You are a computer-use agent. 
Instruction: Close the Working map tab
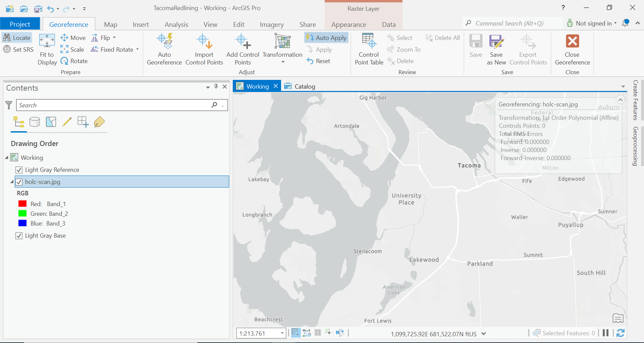click(x=276, y=86)
